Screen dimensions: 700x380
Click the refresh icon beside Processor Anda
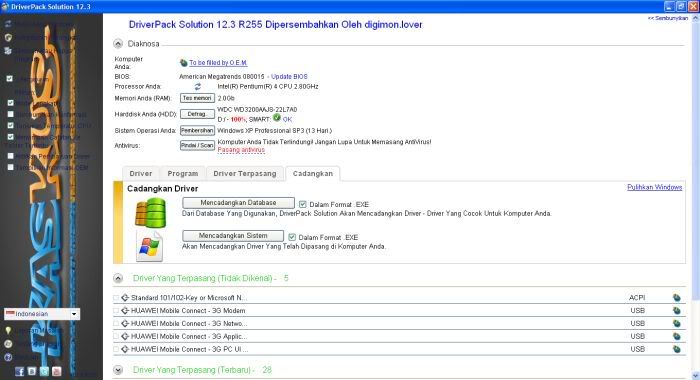click(198, 87)
